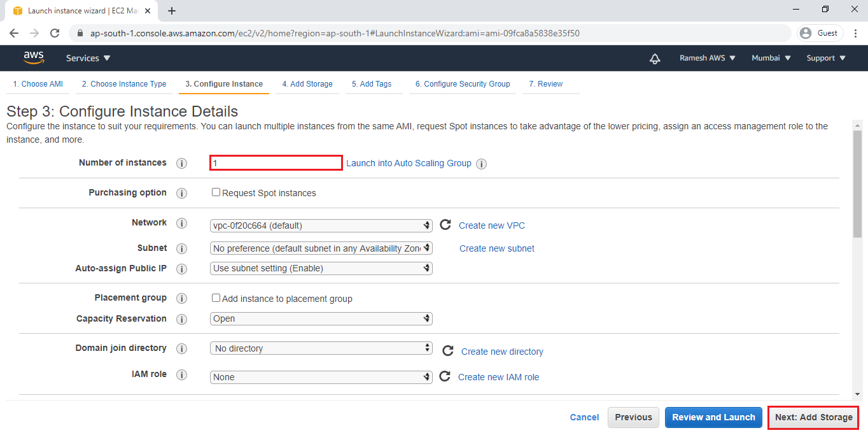Click Create new directory link

pos(502,352)
